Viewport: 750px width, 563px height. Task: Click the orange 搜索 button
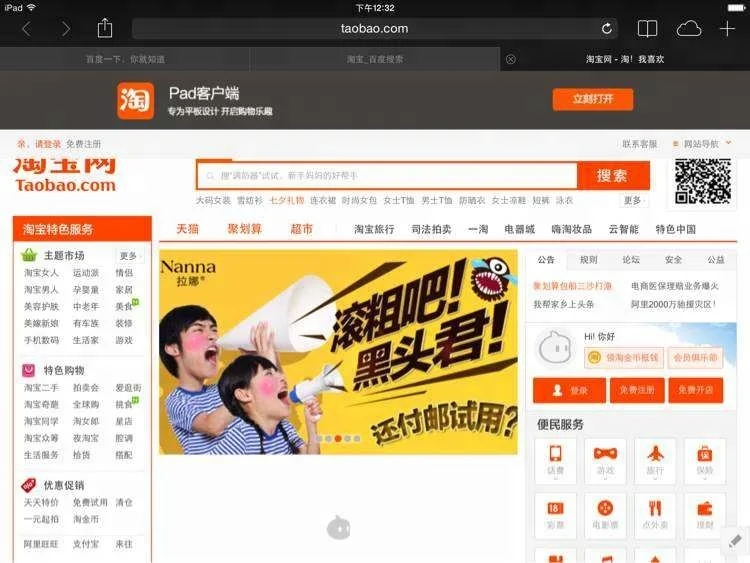tap(613, 176)
